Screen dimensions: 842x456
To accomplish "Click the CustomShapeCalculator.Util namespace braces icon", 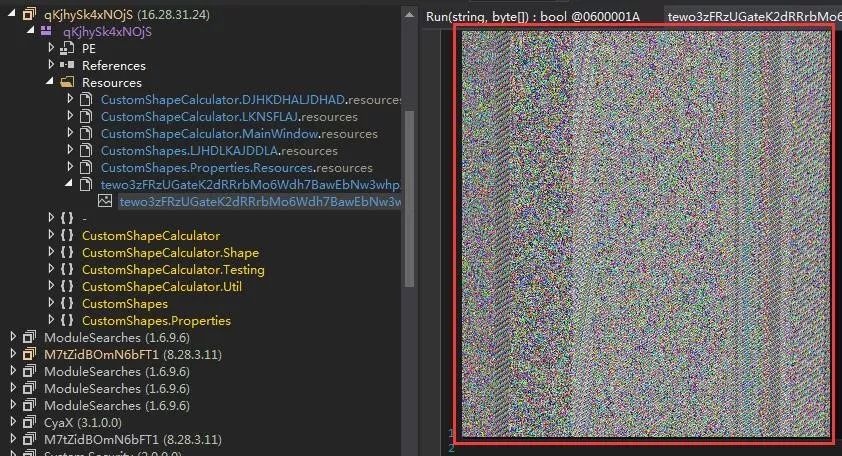I will pos(67,287).
